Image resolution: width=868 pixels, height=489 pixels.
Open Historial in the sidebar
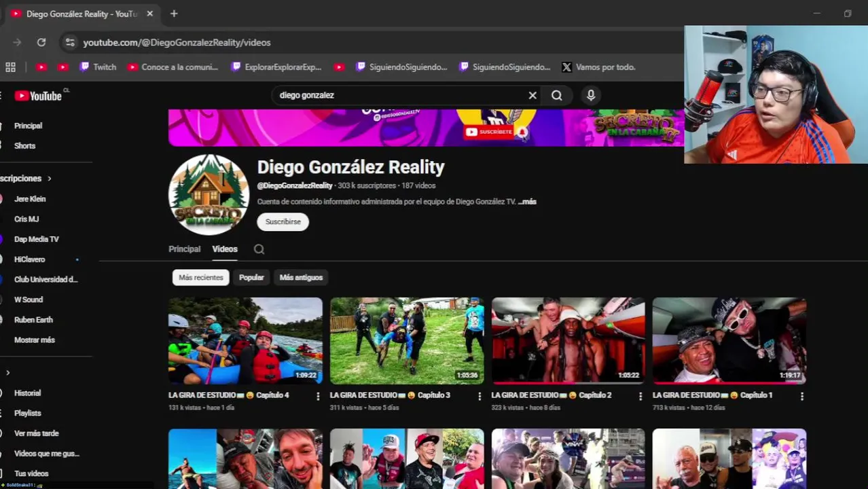[x=28, y=393]
